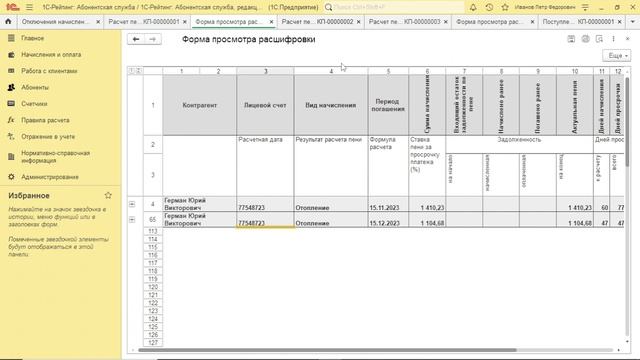Navigate back with left arrow
Image resolution: width=640 pixels, height=360 pixels.
136,39
